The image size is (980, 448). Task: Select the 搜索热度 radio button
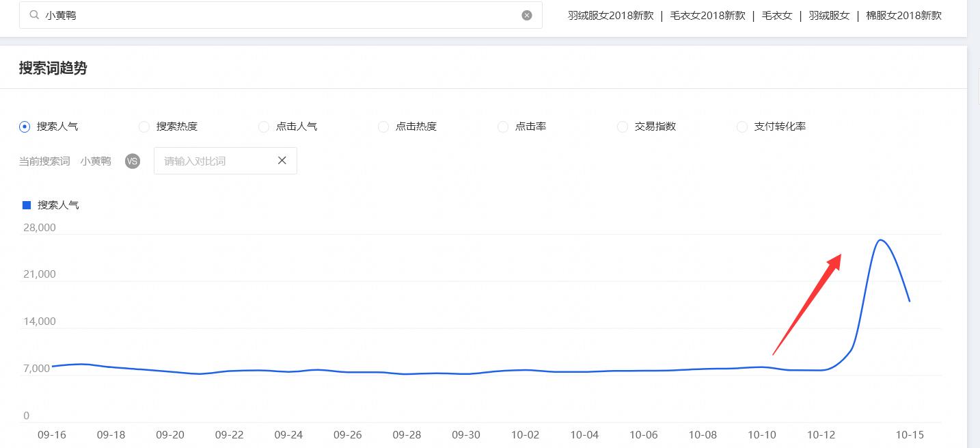(144, 127)
